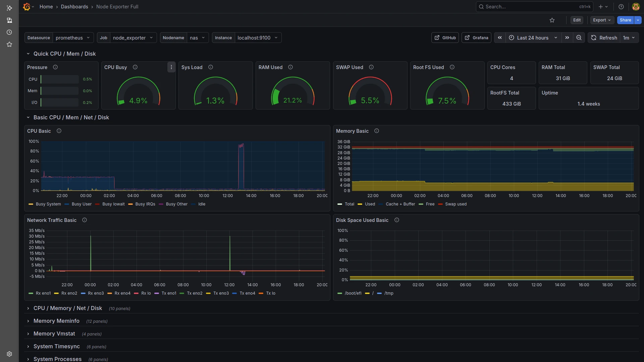Image resolution: width=644 pixels, height=362 pixels.
Task: Go to Dashboards in breadcrumb
Action: 74,7
